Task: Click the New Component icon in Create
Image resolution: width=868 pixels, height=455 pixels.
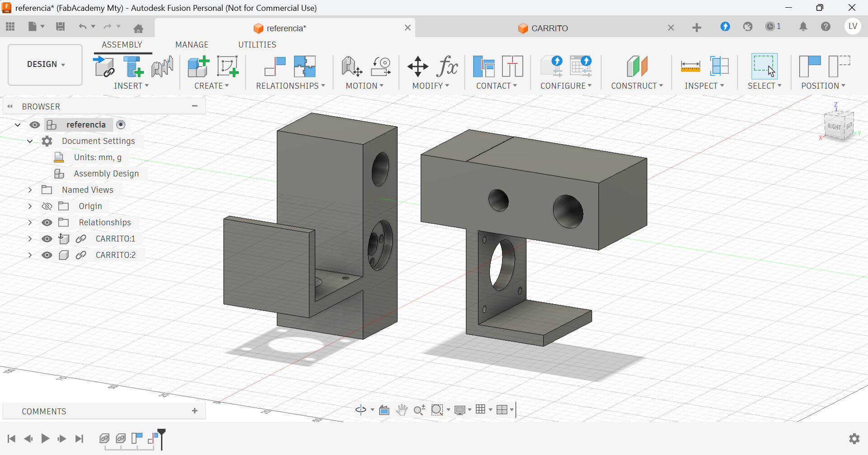Action: click(x=198, y=67)
